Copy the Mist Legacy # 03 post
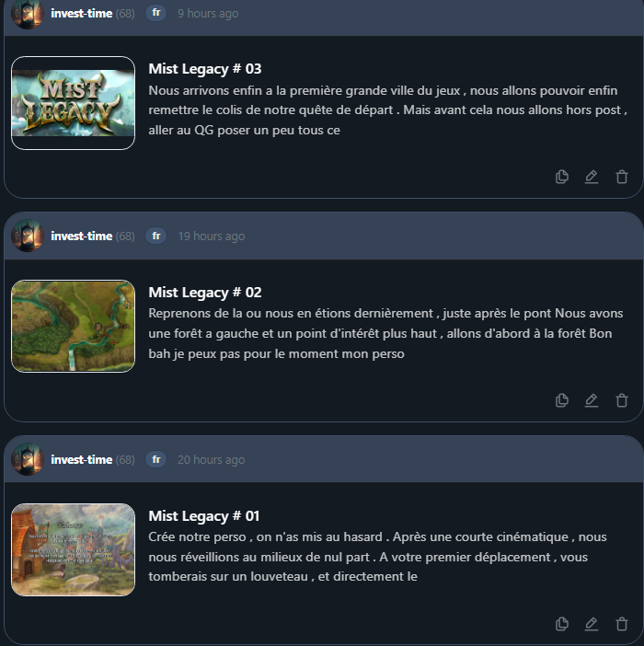Screen dimensions: 644x646 click(x=561, y=177)
